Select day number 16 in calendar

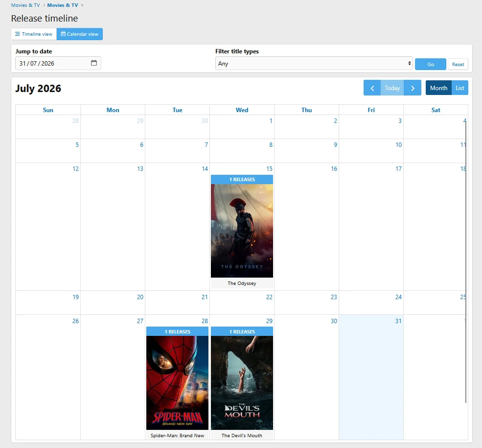click(334, 169)
